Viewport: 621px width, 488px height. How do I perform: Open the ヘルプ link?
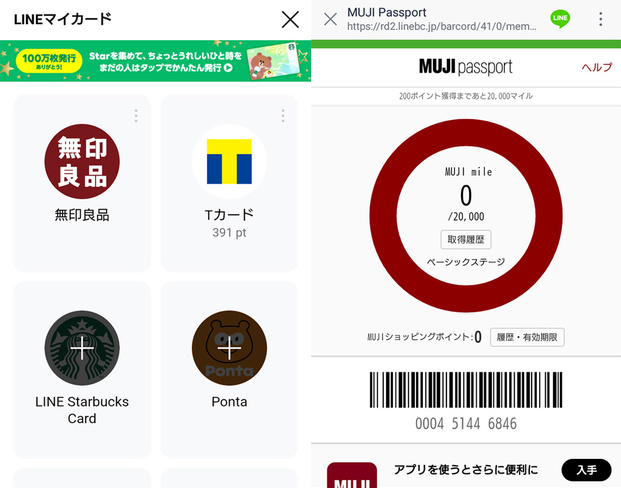click(596, 67)
